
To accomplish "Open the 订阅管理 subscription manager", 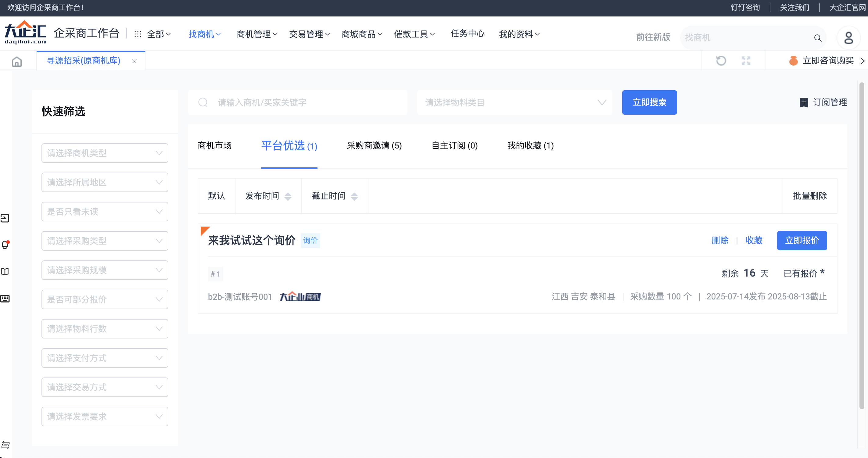I will [x=823, y=102].
